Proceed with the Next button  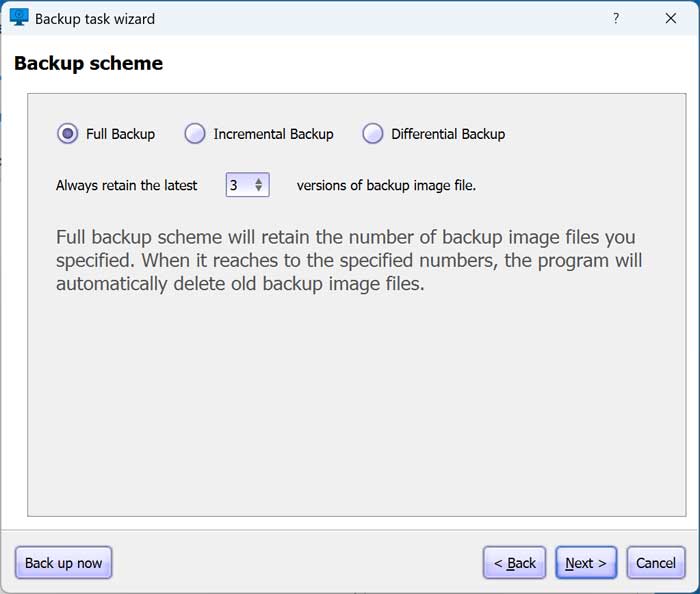tap(586, 563)
